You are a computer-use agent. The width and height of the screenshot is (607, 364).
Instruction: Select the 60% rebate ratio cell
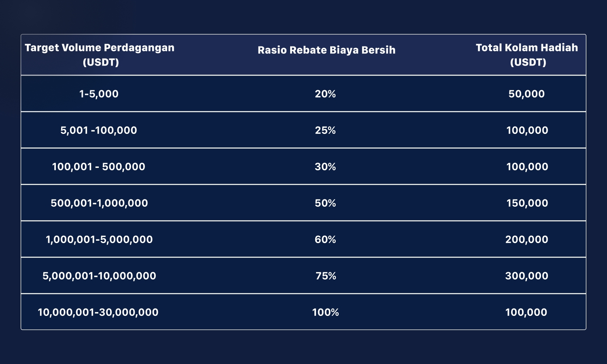click(x=325, y=239)
